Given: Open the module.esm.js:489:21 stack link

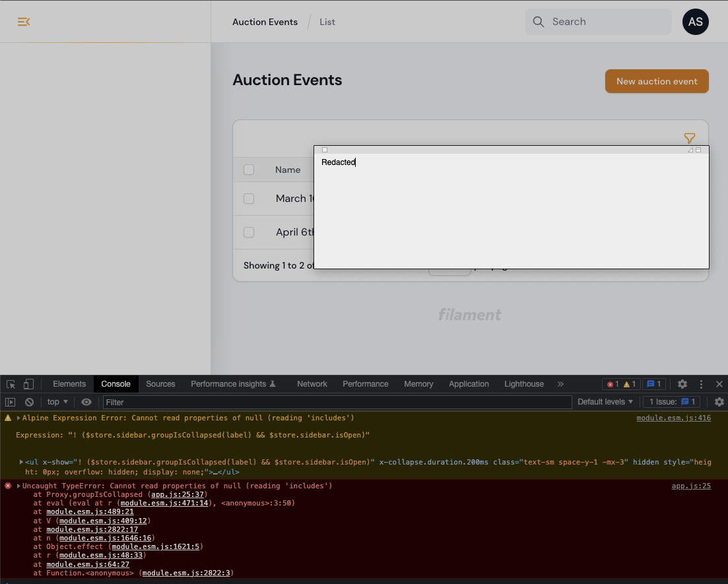Looking at the screenshot, I should 90,512.
